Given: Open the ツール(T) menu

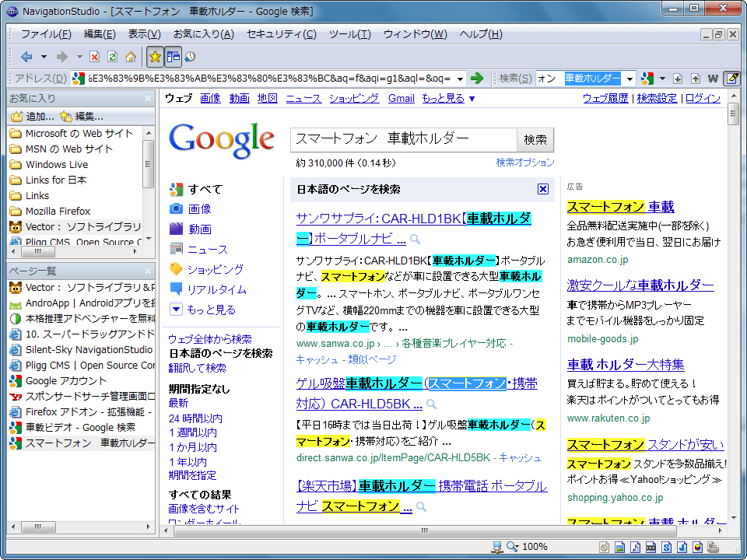Looking at the screenshot, I should pyautogui.click(x=349, y=34).
